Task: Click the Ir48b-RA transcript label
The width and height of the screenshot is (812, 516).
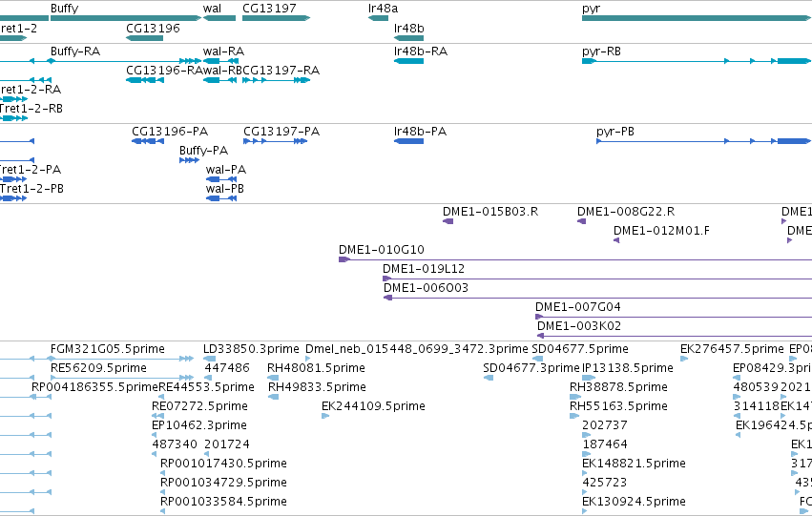Action: (421, 52)
